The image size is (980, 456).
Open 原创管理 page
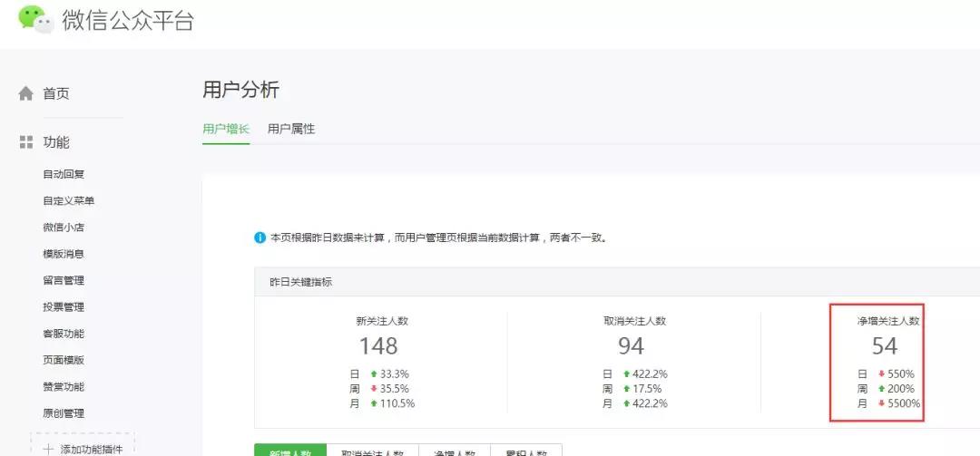click(x=64, y=413)
